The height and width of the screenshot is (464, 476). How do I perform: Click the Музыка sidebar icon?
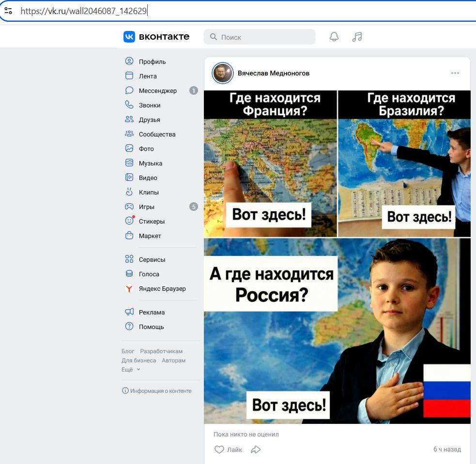[x=129, y=163]
